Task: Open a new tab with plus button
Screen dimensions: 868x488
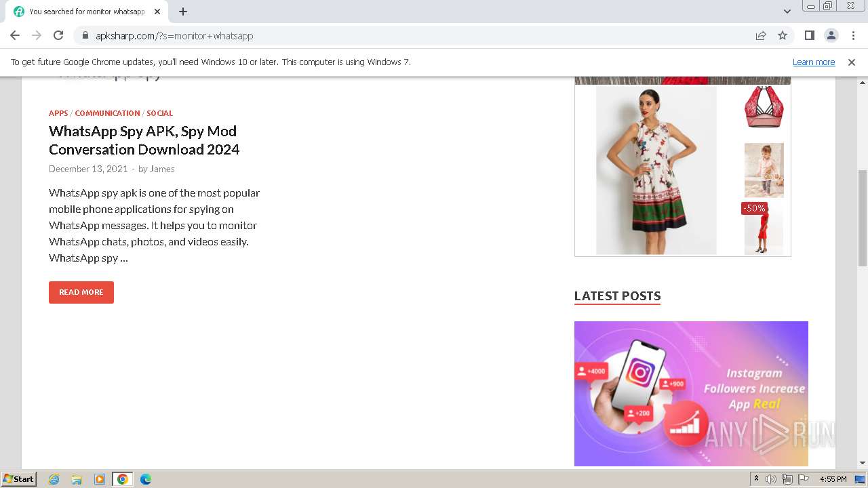Action: [183, 12]
